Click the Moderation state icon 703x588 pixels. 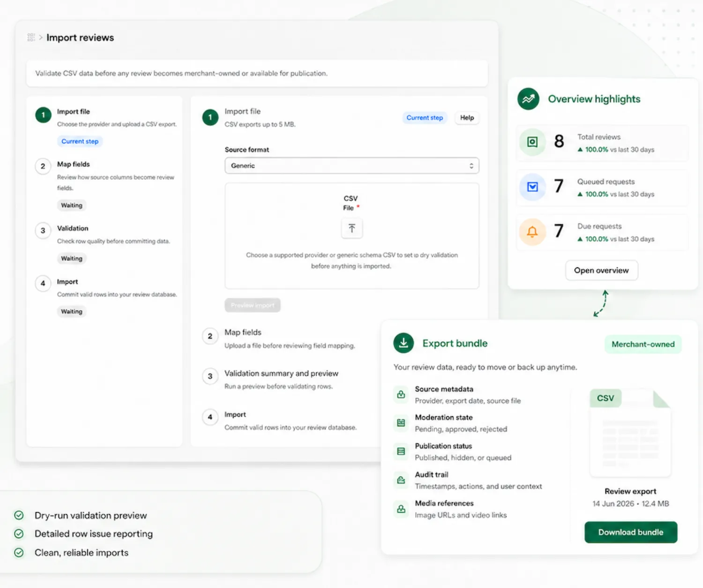point(401,423)
